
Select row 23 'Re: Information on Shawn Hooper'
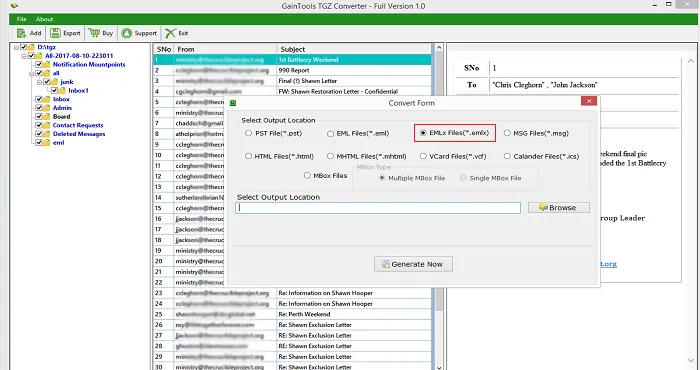pos(292,293)
